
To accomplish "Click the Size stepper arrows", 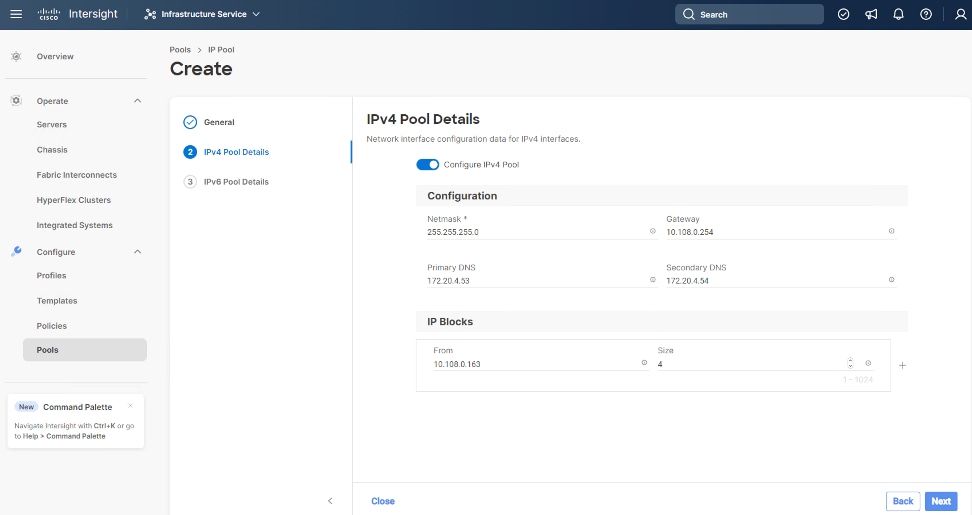I will click(850, 364).
